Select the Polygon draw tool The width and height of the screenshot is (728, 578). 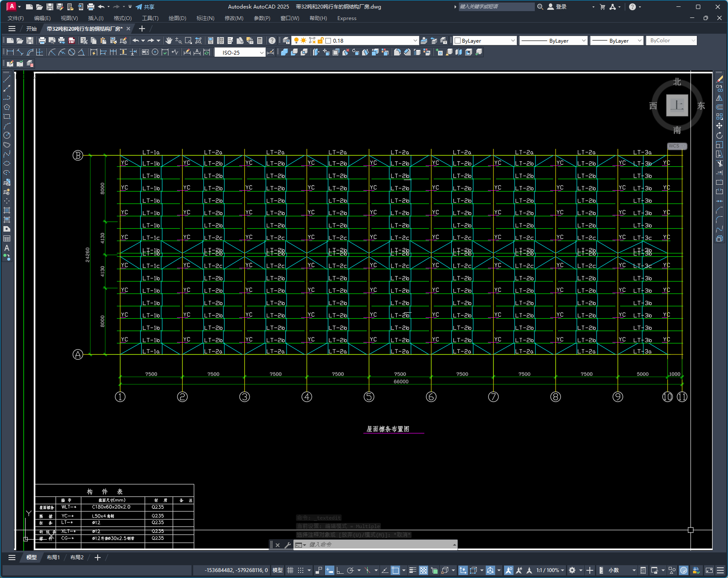tap(7, 107)
